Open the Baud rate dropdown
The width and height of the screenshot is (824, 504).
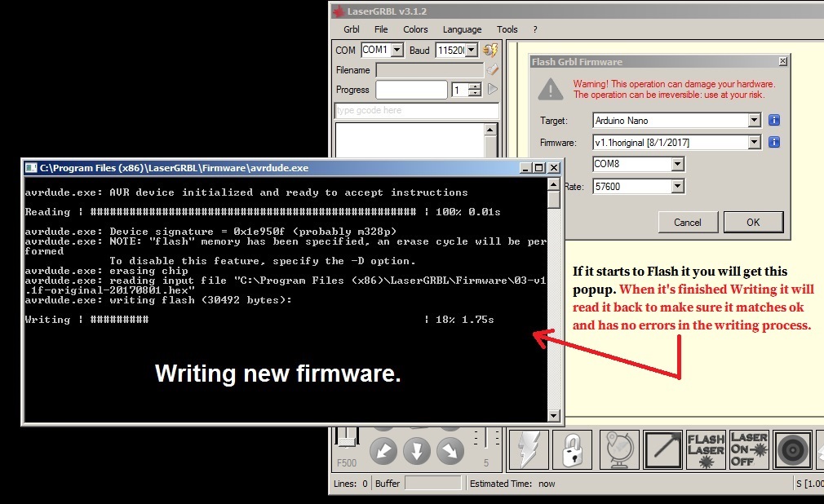(x=472, y=50)
